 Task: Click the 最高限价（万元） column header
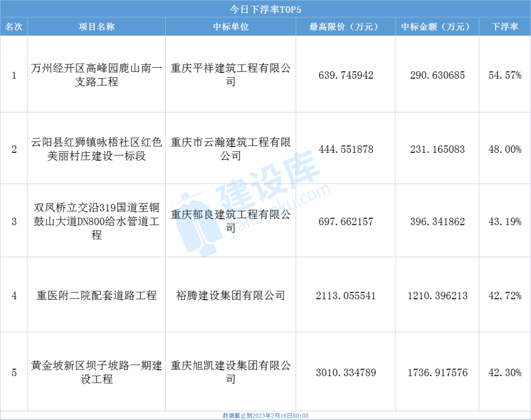[x=344, y=27]
